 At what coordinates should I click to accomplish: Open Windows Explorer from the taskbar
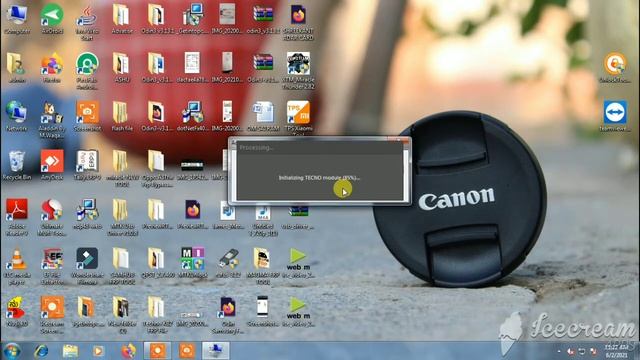(x=70, y=351)
